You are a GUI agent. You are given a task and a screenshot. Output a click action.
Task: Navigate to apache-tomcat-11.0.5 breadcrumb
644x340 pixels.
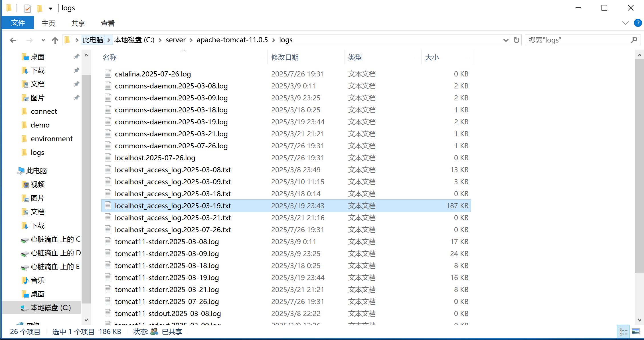point(232,40)
